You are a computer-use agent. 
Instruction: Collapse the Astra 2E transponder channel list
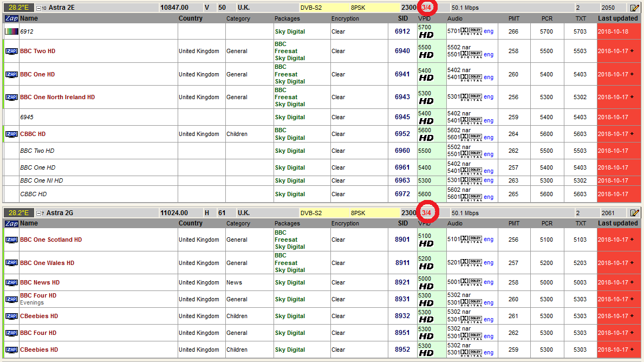(38, 8)
